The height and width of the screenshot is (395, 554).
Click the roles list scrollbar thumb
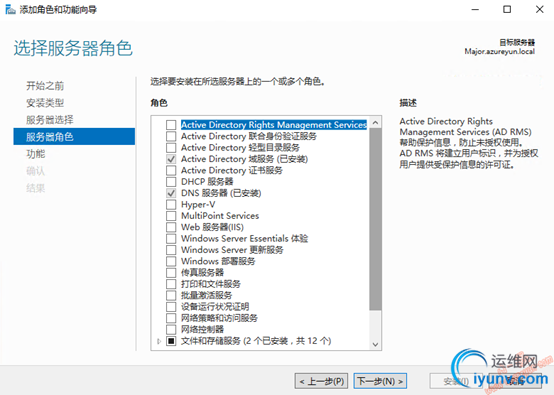click(x=375, y=219)
